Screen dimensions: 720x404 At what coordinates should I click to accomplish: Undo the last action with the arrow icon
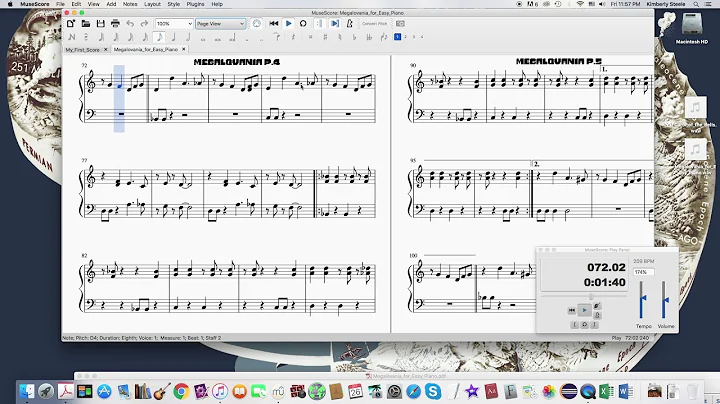(x=130, y=23)
